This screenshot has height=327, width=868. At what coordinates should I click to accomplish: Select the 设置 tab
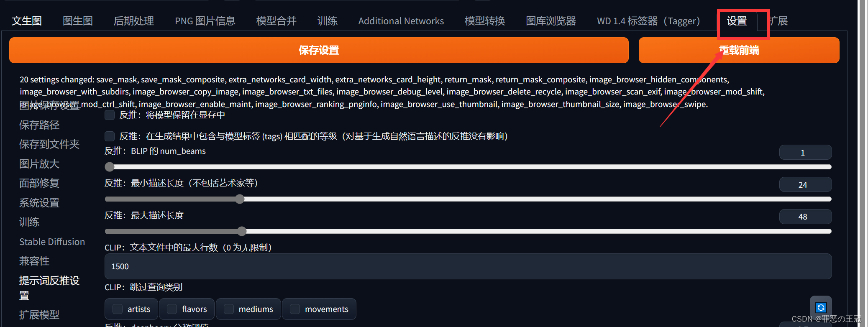click(x=737, y=21)
